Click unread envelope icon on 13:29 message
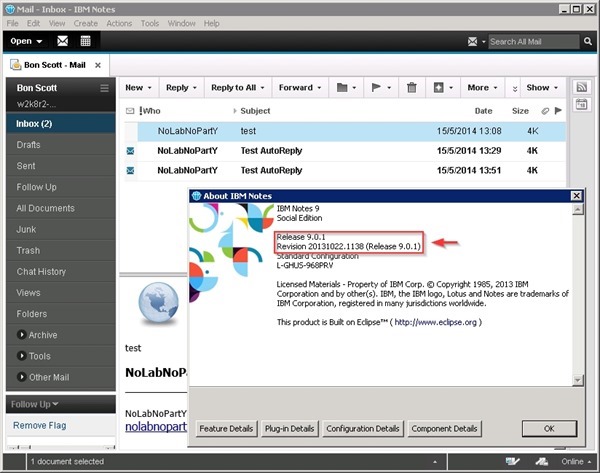The height and width of the screenshot is (473, 600). (130, 151)
